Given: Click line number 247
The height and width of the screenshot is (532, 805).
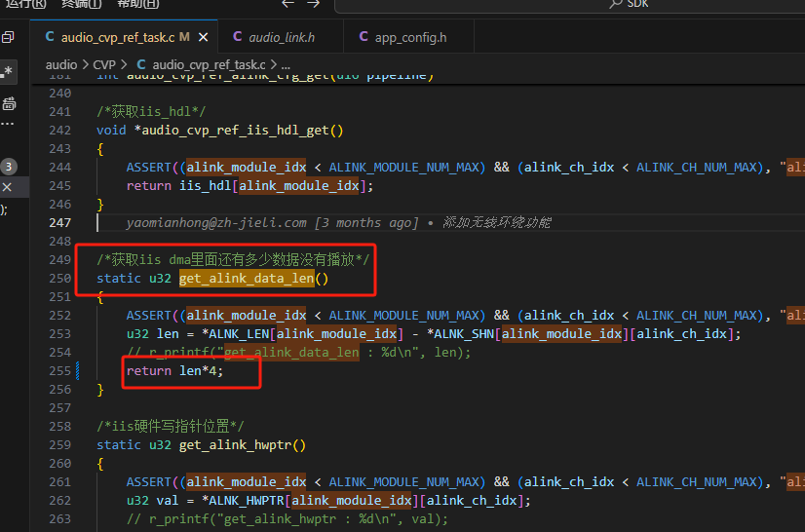Looking at the screenshot, I should point(60,222).
